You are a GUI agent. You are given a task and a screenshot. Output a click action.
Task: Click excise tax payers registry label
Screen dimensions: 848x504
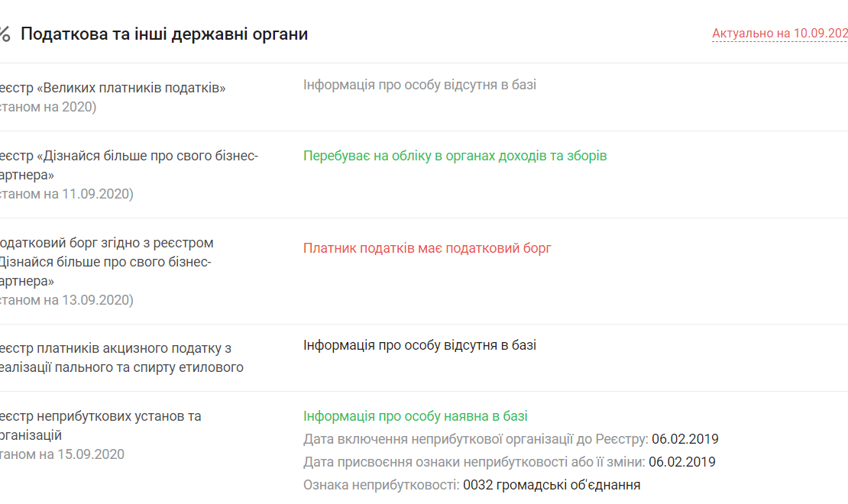pos(121,358)
